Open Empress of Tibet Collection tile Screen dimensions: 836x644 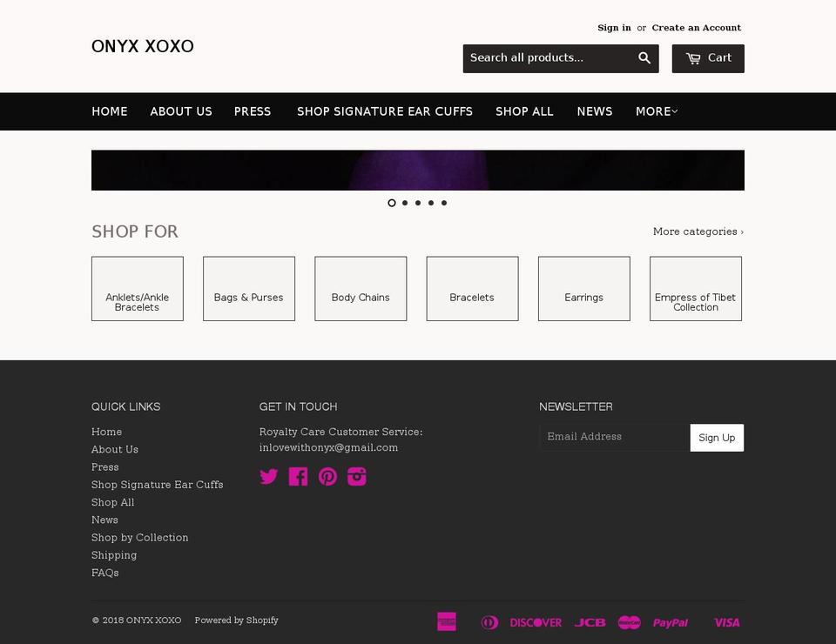coord(696,289)
